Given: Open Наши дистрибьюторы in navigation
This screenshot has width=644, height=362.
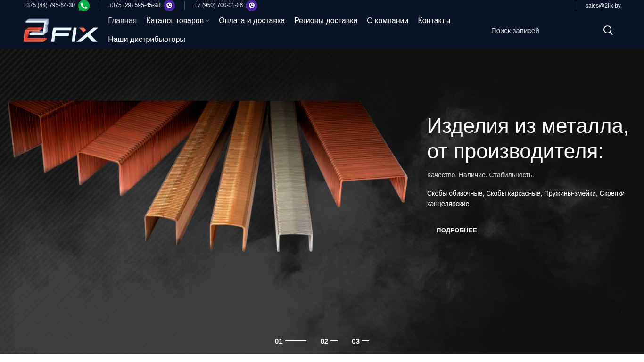Looking at the screenshot, I should tap(147, 40).
